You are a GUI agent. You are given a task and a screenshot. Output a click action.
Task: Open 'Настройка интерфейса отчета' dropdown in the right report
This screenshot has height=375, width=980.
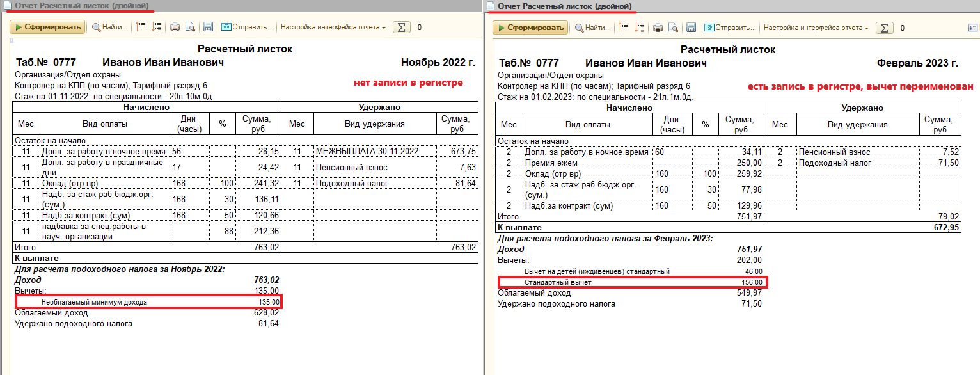[816, 28]
